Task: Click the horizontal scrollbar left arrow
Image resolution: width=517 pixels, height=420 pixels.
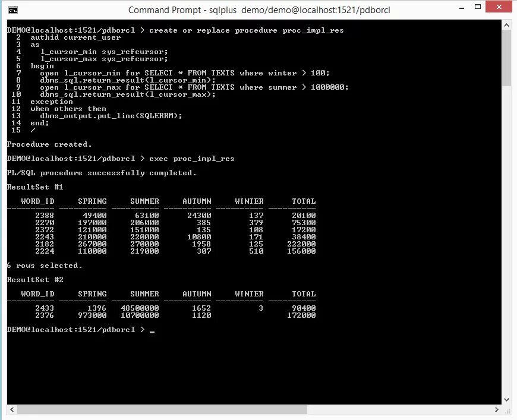Action: 12,409
